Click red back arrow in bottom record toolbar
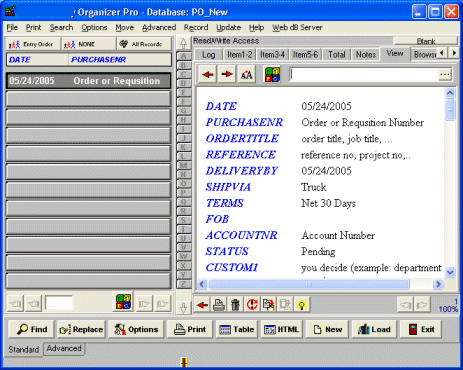 click(x=202, y=305)
